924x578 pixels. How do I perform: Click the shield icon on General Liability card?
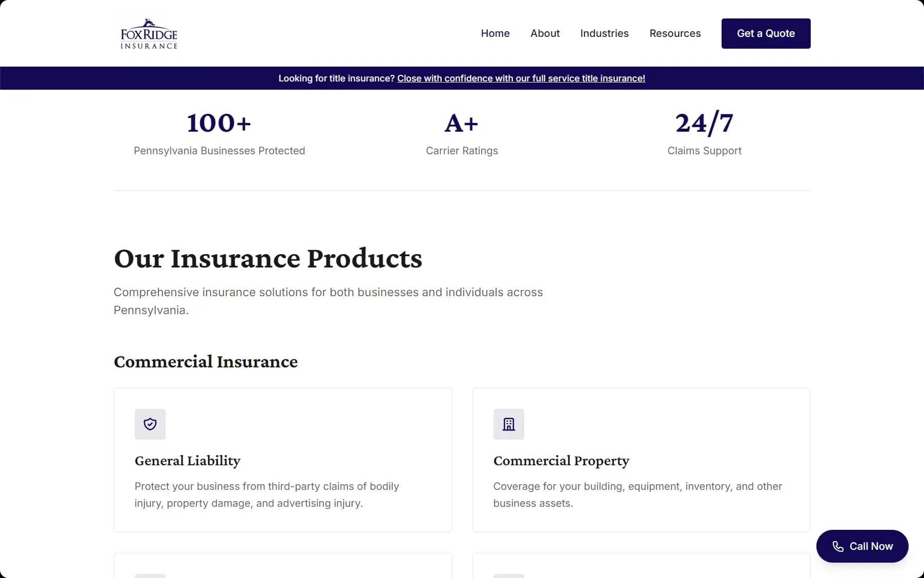tap(150, 424)
